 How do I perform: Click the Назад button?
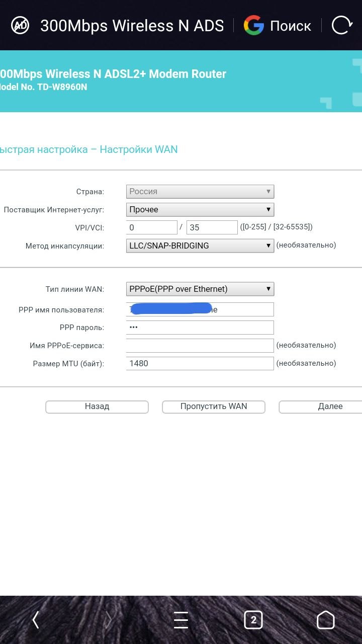click(x=97, y=407)
